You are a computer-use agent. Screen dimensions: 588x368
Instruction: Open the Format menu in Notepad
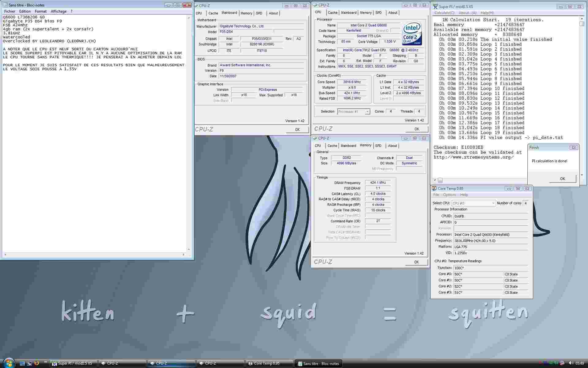[x=41, y=11]
